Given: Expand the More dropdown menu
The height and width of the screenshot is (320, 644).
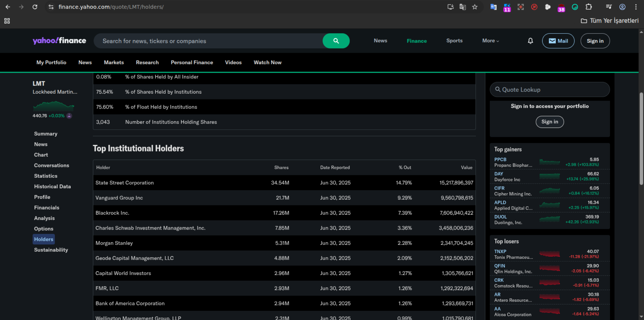Looking at the screenshot, I should point(490,41).
